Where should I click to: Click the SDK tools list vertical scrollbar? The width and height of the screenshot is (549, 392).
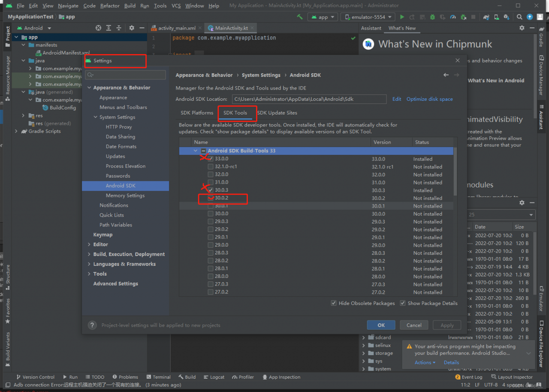point(455,172)
